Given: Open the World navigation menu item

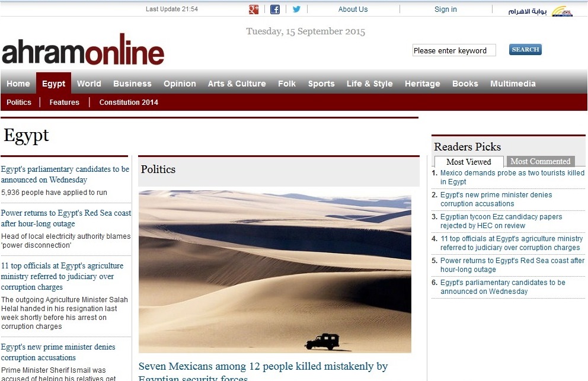Looking at the screenshot, I should (89, 84).
